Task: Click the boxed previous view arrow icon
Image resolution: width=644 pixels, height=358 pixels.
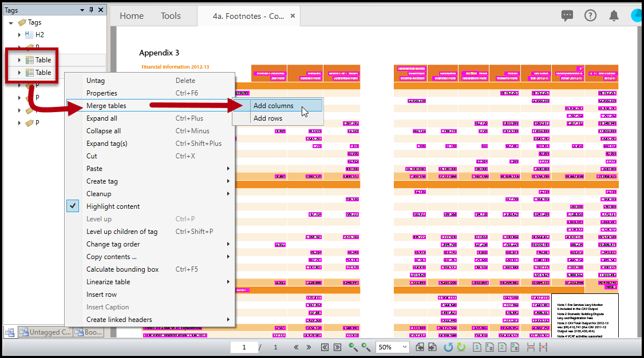Action: click(x=325, y=347)
